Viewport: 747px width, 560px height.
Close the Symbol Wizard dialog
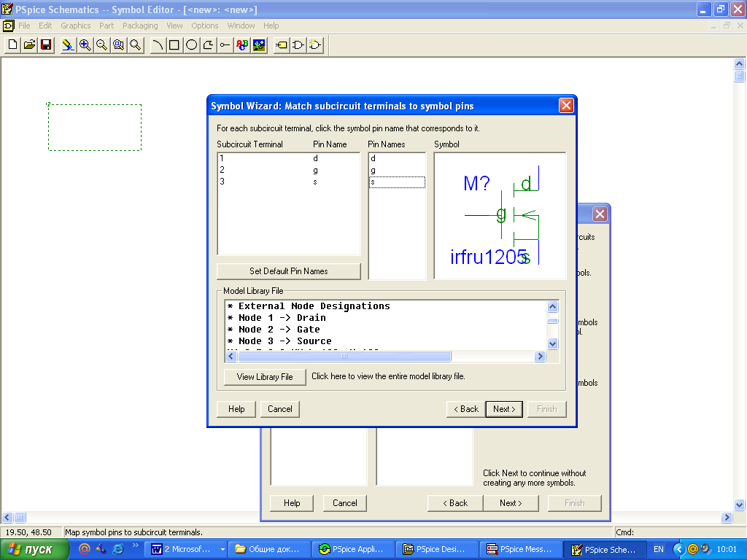pyautogui.click(x=566, y=105)
